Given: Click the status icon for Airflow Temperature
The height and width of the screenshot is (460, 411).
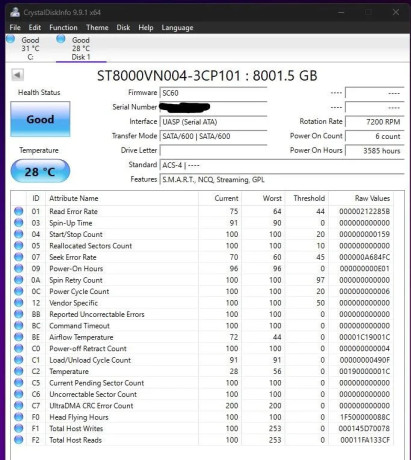Looking at the screenshot, I should 19,337.
